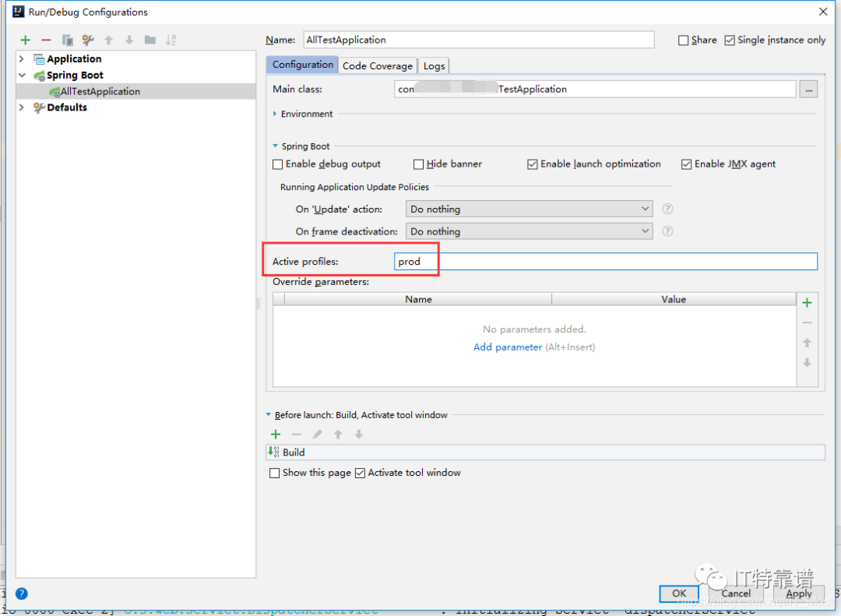Viewport: 841px width, 616px height.
Task: Show help for the 'Update' action
Action: coord(667,209)
